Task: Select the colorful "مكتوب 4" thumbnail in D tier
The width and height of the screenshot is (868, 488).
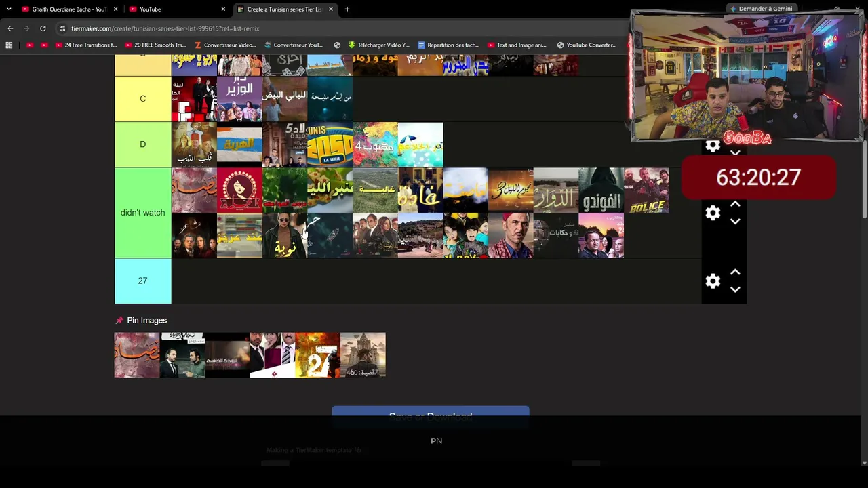Action: click(x=375, y=144)
